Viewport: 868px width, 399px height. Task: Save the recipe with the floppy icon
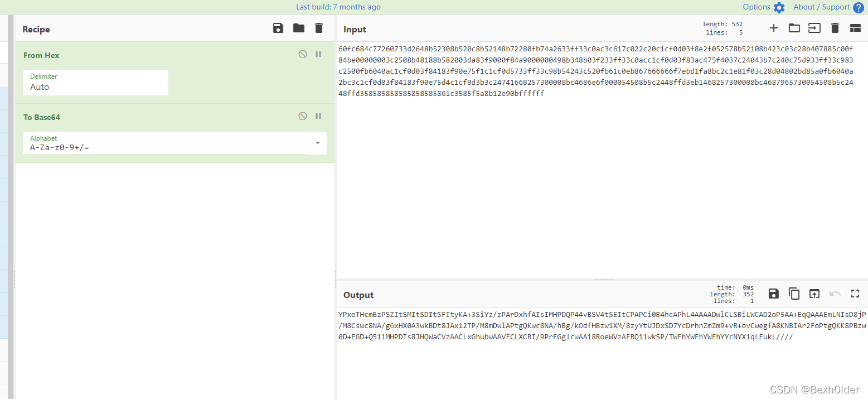tap(278, 28)
